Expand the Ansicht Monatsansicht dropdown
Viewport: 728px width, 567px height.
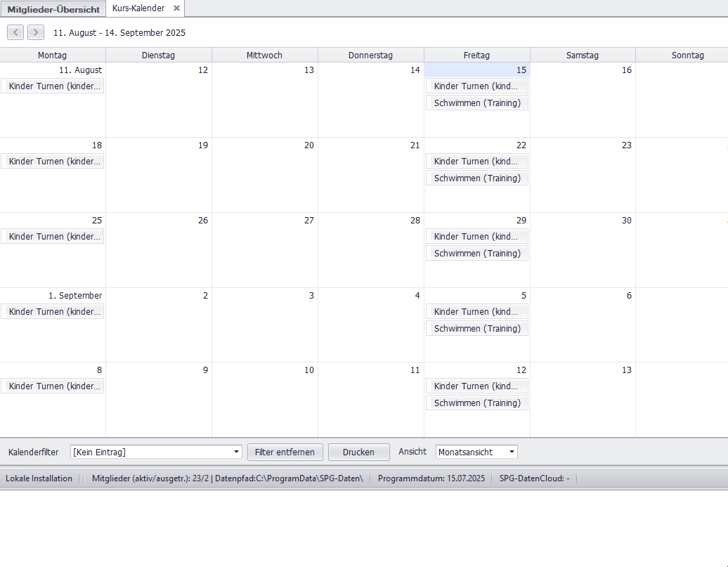[512, 452]
